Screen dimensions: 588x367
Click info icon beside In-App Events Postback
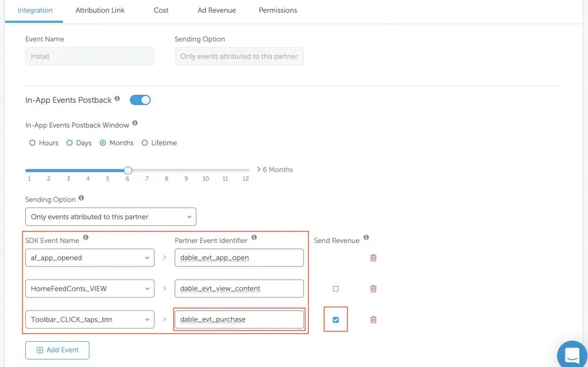click(117, 99)
